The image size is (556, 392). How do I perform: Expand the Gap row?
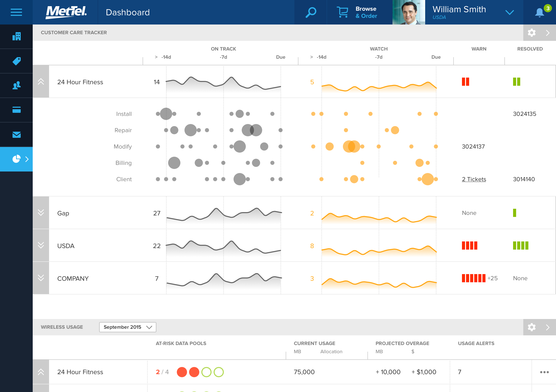(41, 213)
